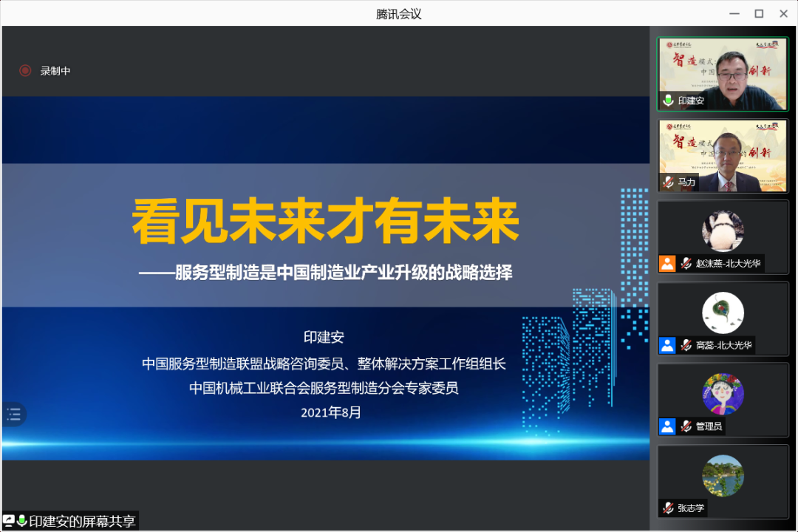Select 张志学's video thumbnail
This screenshot has width=798, height=532.
(x=723, y=480)
